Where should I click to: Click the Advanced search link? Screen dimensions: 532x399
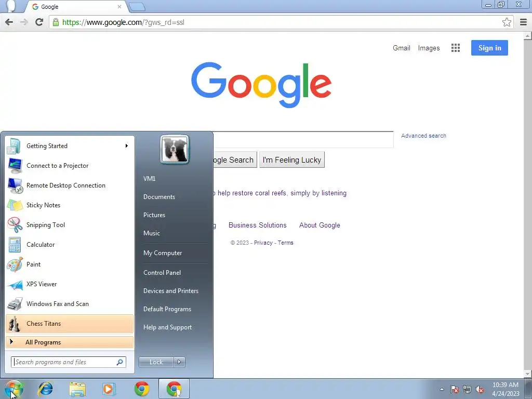click(x=423, y=136)
